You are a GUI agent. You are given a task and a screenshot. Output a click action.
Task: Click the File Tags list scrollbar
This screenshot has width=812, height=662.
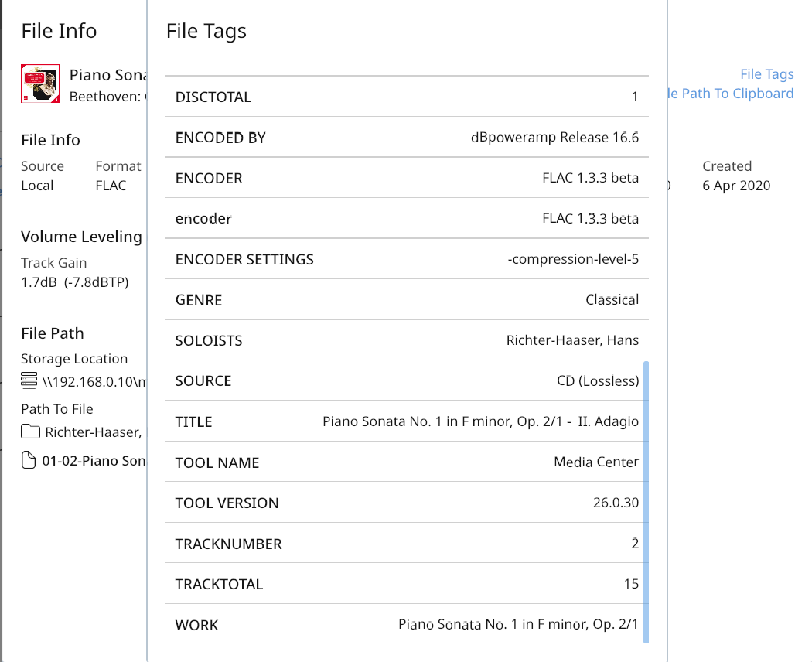[x=646, y=502]
